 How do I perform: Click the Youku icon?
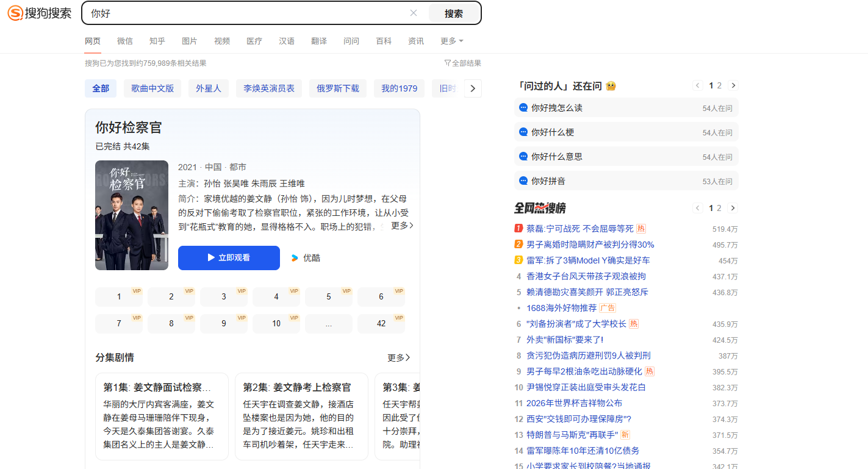[x=295, y=258]
